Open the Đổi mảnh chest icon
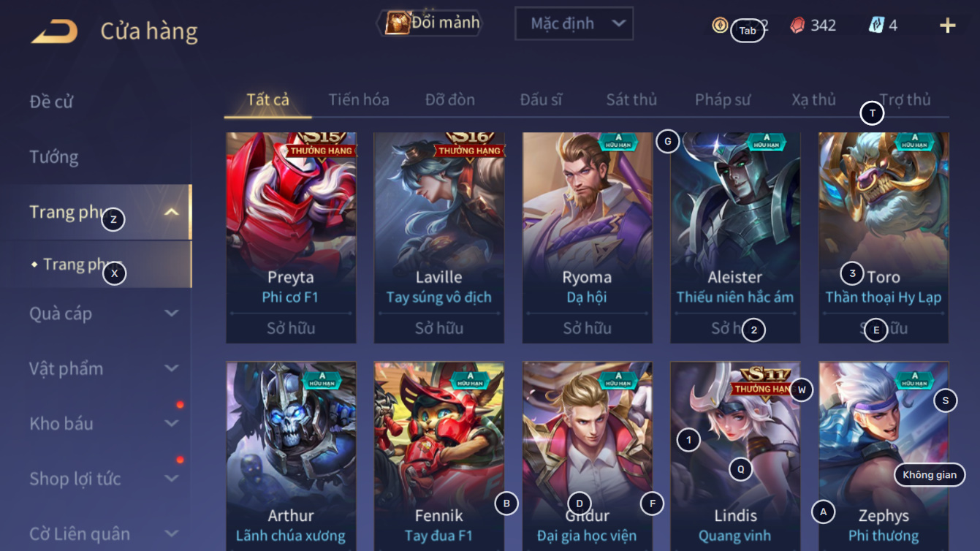The width and height of the screenshot is (980, 551). click(397, 23)
